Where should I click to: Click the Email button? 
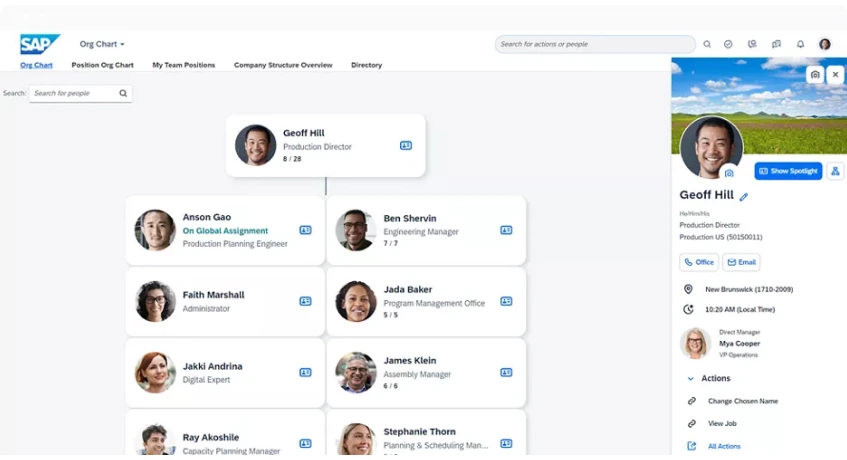(741, 262)
